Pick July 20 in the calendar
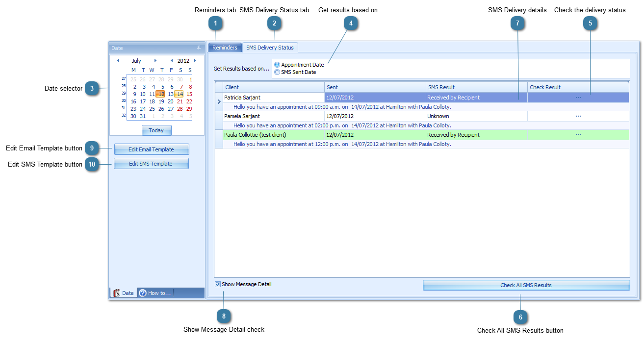Image resolution: width=644 pixels, height=342 pixels. coord(171,101)
